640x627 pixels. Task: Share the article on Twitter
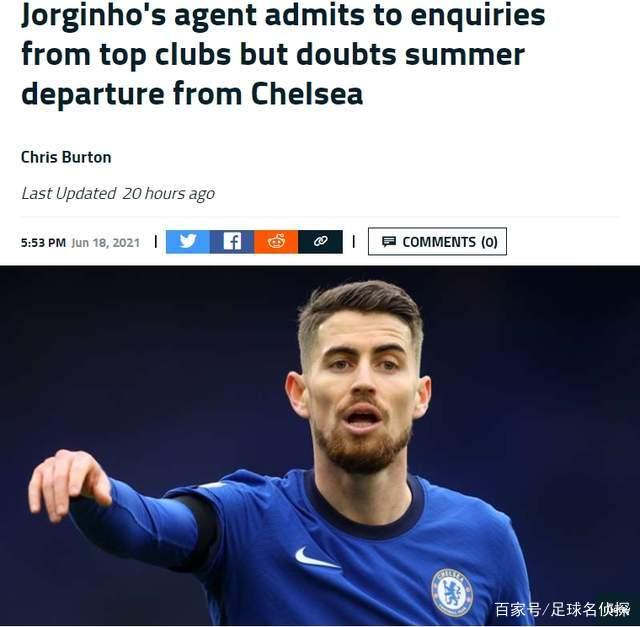pyautogui.click(x=188, y=242)
